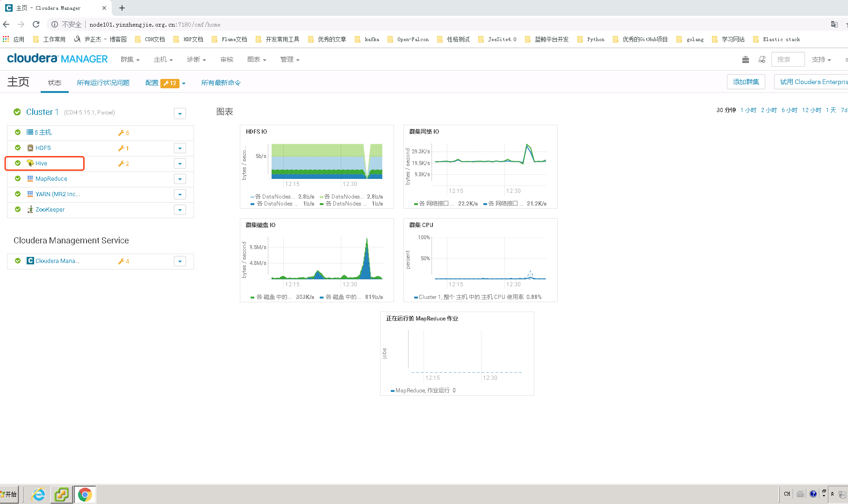Image resolution: width=848 pixels, height=504 pixels.
Task: Expand the dropdown arrow on the Hive row
Action: (180, 163)
